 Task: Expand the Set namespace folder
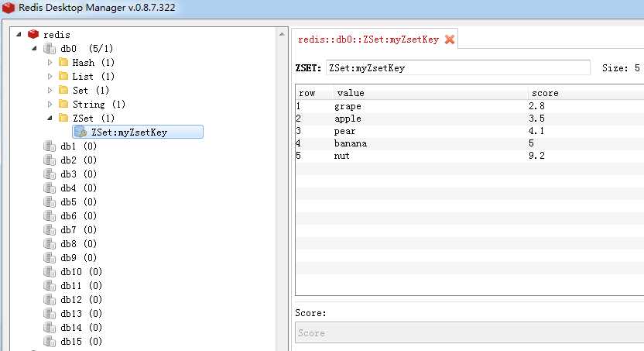coord(50,90)
